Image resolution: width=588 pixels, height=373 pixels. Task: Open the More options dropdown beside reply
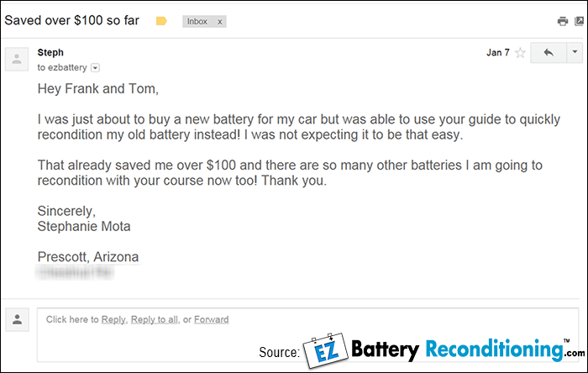tap(574, 53)
